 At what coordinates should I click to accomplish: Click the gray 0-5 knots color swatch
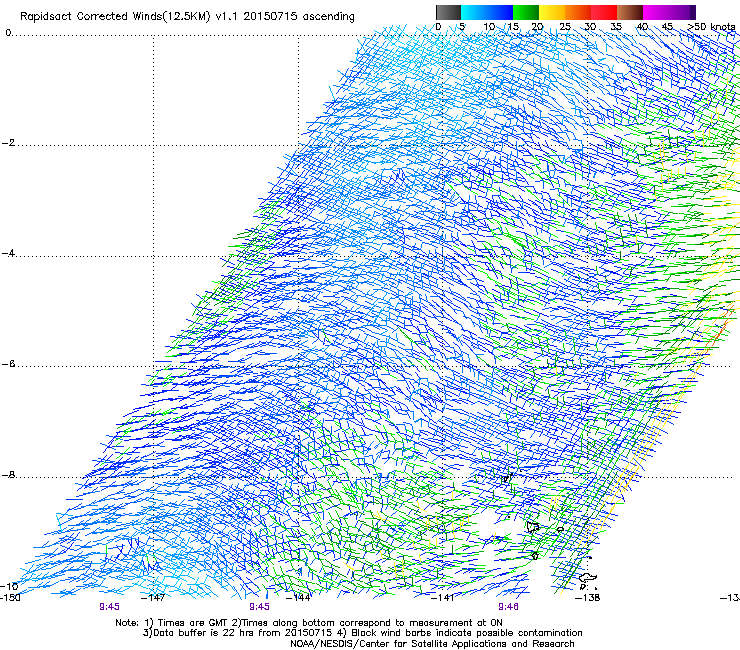coord(448,12)
